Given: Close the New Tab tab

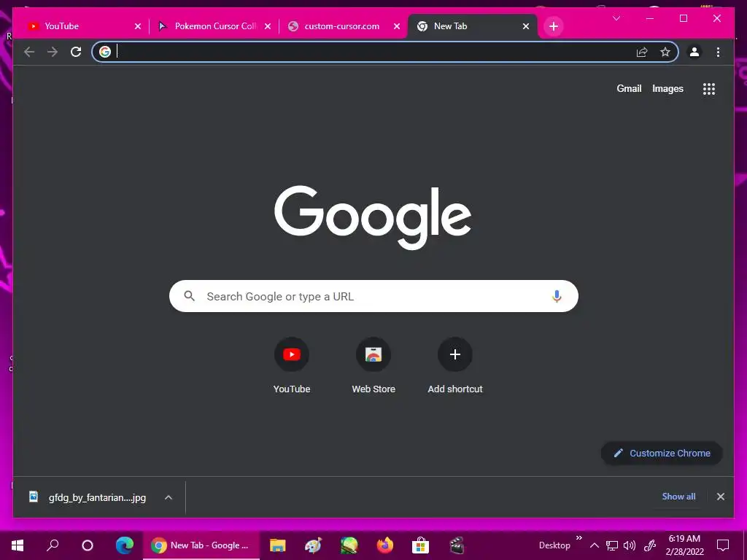Looking at the screenshot, I should coord(526,26).
